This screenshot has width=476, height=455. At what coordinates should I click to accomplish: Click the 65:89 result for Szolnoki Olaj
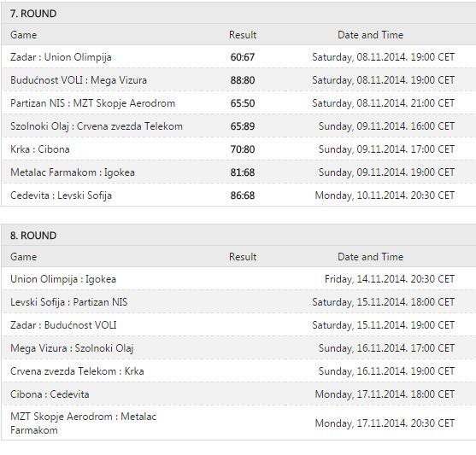(242, 126)
